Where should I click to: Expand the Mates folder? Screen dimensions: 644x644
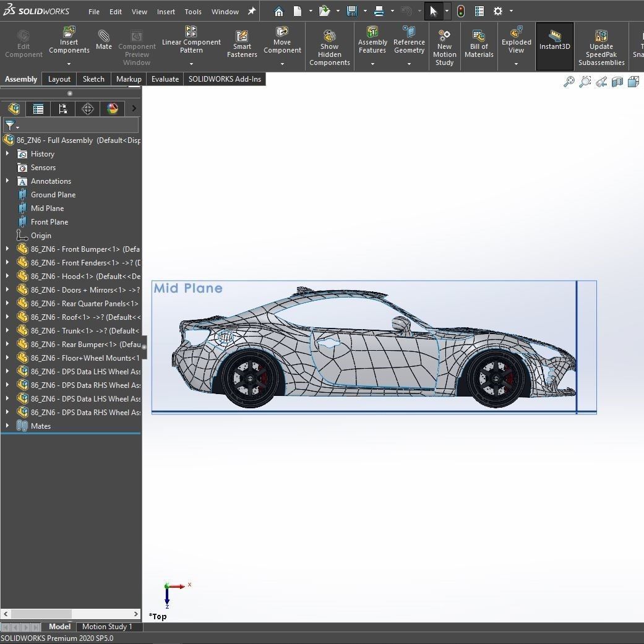pyautogui.click(x=7, y=426)
